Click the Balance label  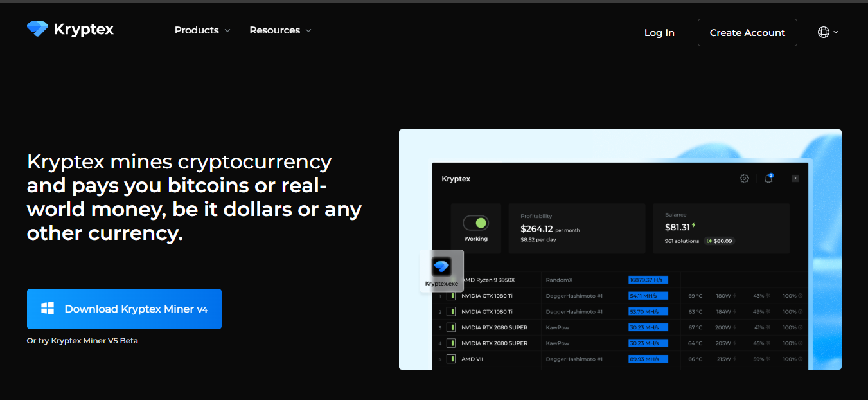point(676,215)
